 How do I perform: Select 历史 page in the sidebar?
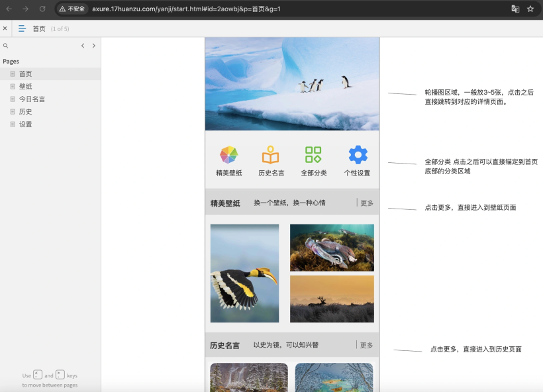25,112
